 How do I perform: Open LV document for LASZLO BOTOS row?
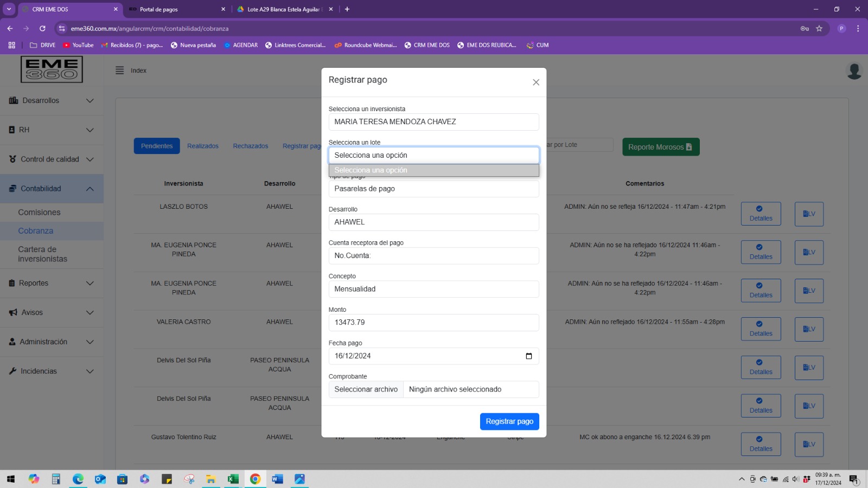(x=808, y=214)
